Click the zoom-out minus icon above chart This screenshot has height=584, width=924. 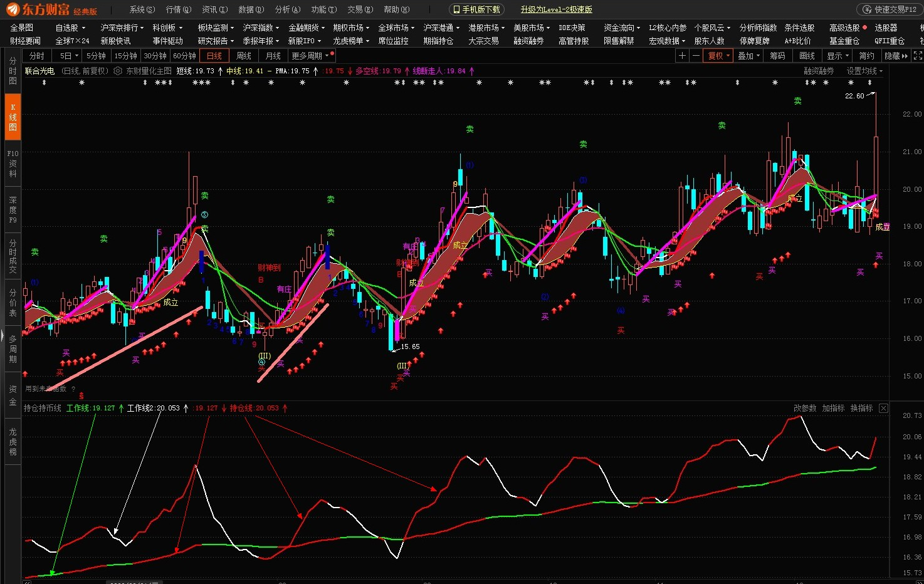click(x=696, y=56)
